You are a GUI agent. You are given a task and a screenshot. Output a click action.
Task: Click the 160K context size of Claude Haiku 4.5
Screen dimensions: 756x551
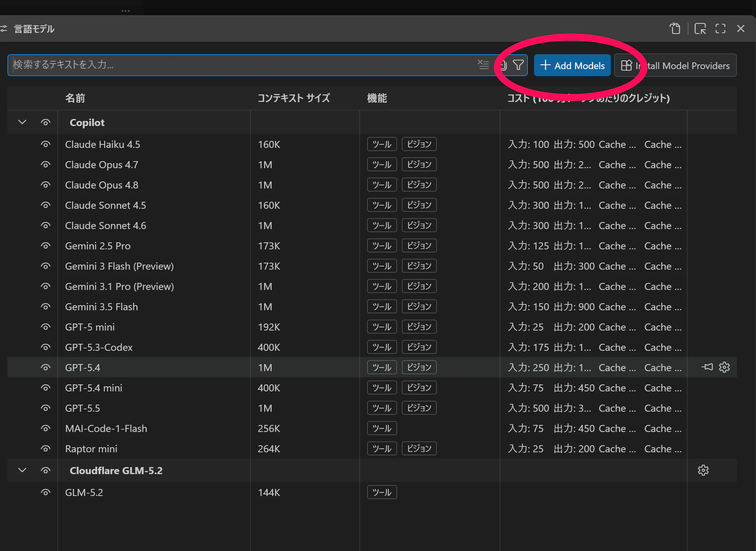coord(269,144)
